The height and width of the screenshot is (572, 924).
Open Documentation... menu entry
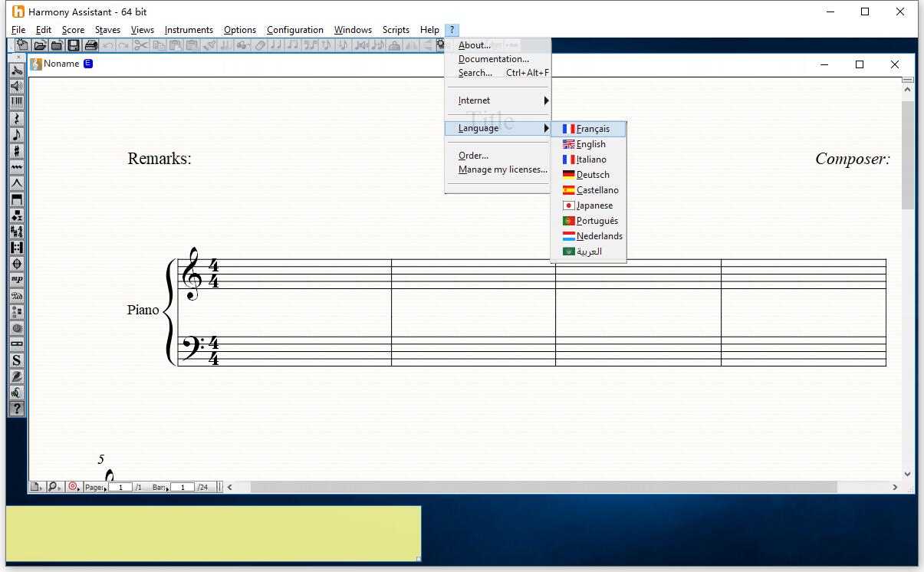498,59
